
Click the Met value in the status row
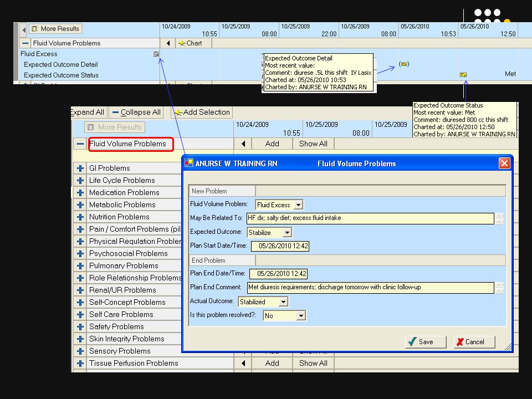(x=510, y=74)
